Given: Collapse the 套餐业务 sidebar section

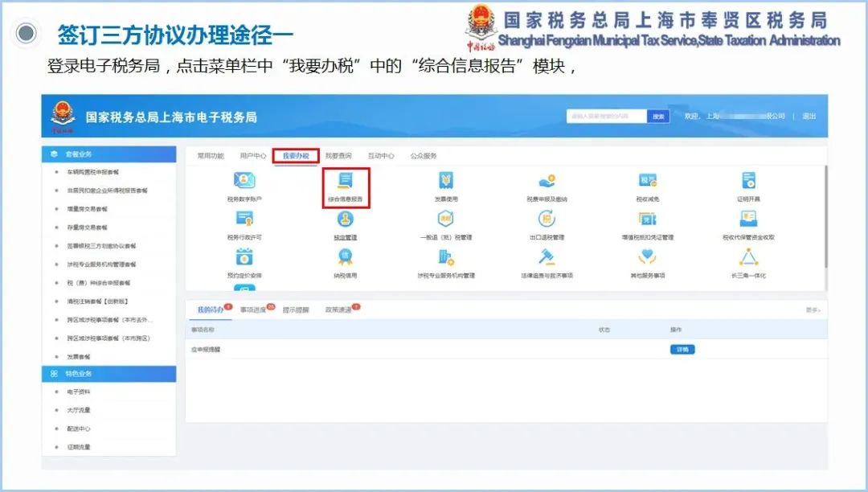Looking at the screenshot, I should [x=109, y=154].
